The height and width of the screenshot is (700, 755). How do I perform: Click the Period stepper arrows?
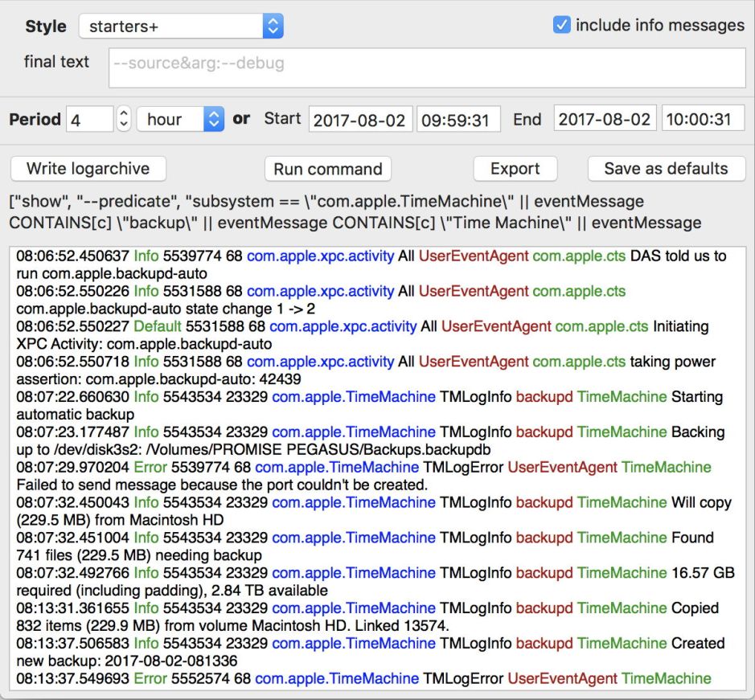click(124, 120)
